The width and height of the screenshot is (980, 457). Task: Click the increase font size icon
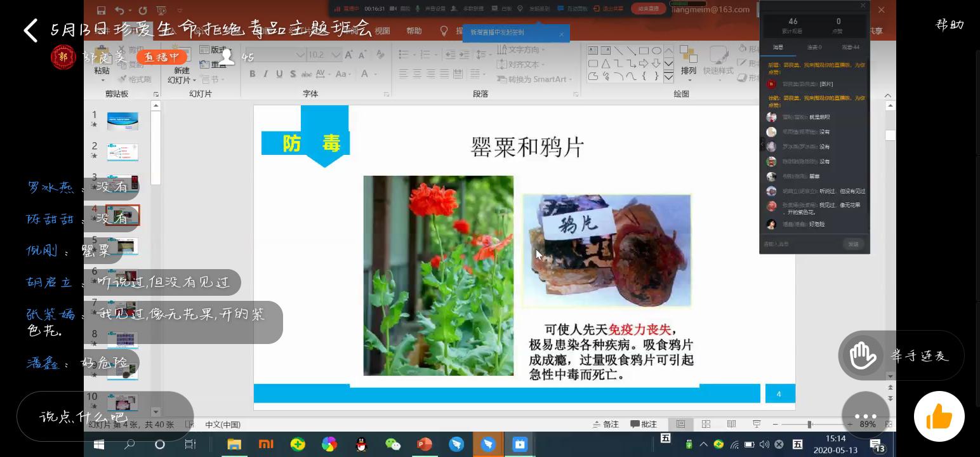click(x=348, y=55)
